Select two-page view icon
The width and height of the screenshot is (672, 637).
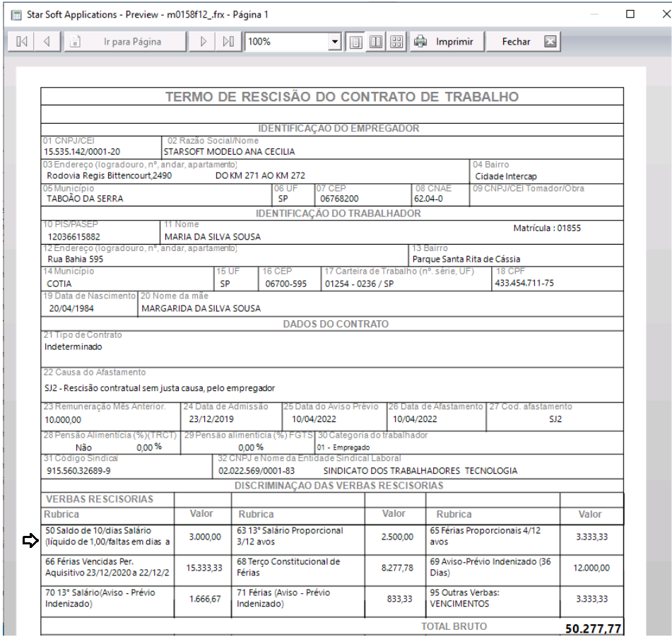pyautogui.click(x=376, y=42)
